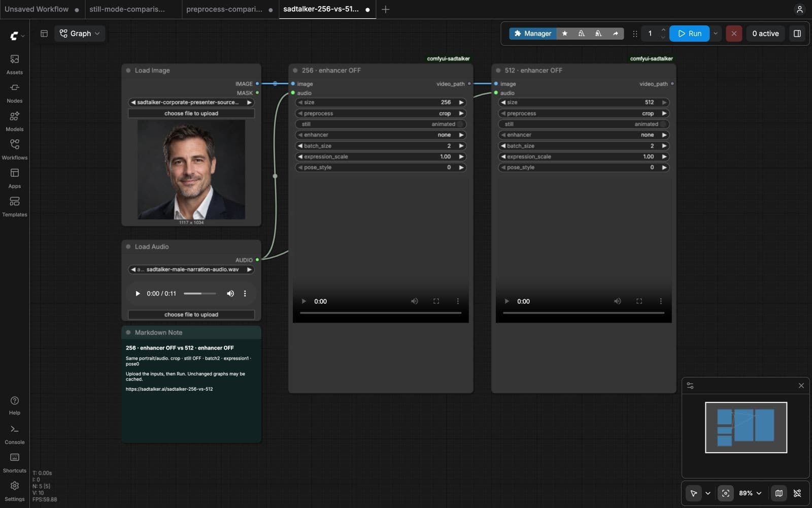
Task: Toggle the right side panel icon
Action: pyautogui.click(x=797, y=34)
